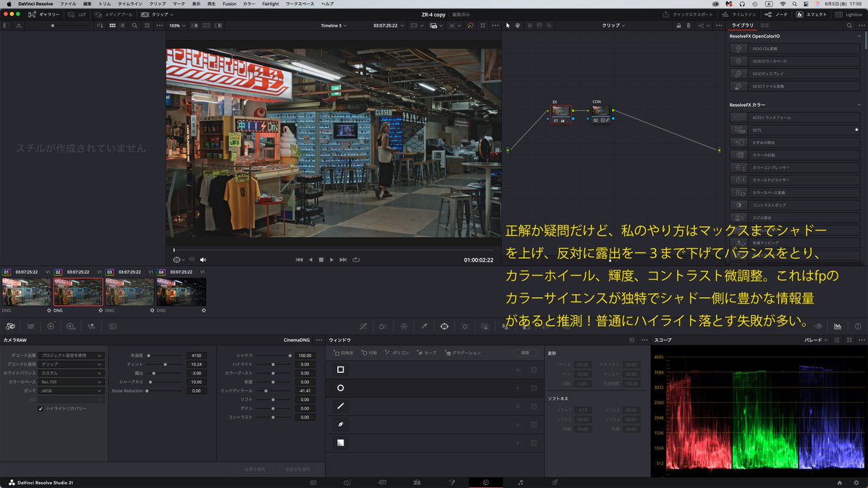Click Quick Export button
The width and height of the screenshot is (868, 488).
click(687, 14)
